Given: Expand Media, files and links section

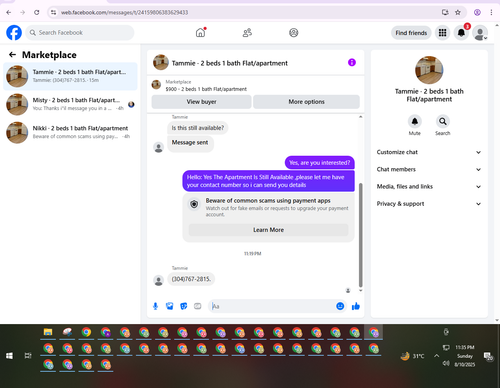Looking at the screenshot, I should click(x=429, y=186).
